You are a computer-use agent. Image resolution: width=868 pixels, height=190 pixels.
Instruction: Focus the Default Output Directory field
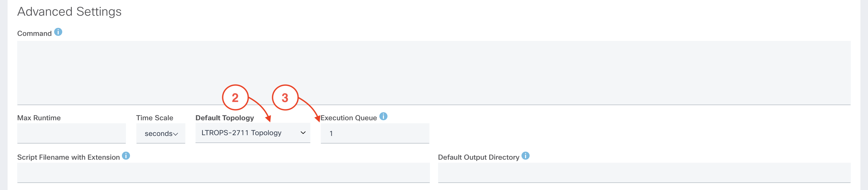coord(644,173)
